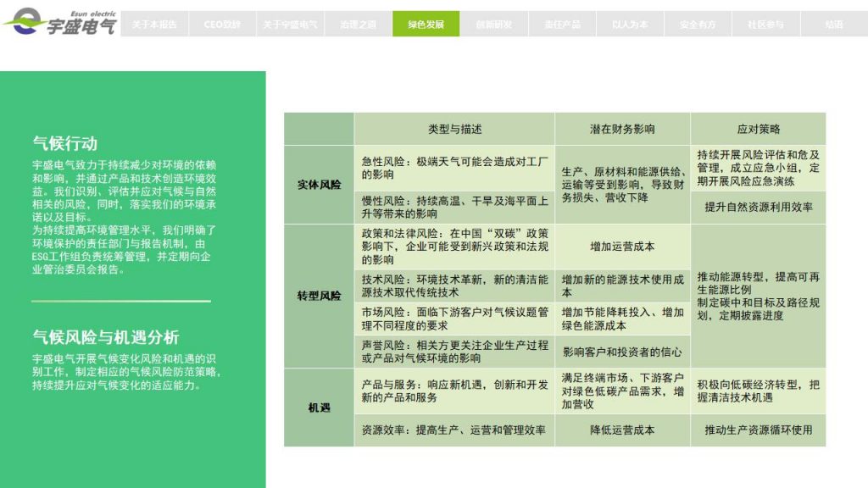Click the 生产、原材料和能源供给 impact cell
The image size is (868, 488).
[x=622, y=185]
